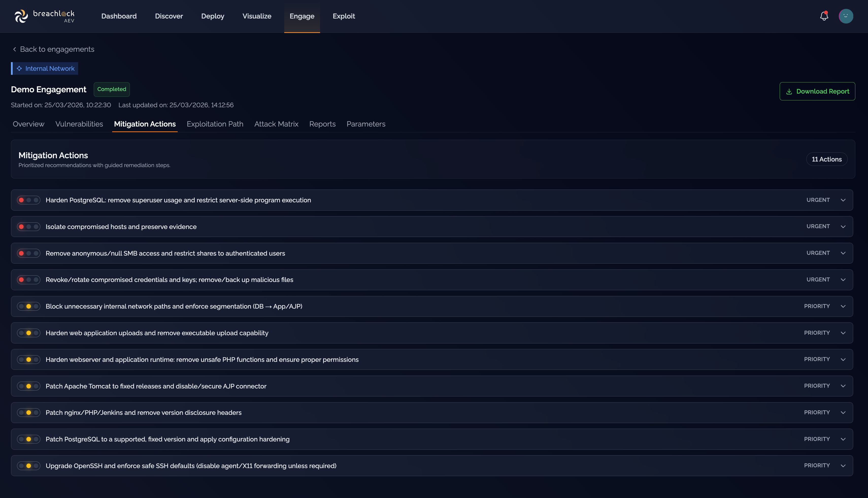The width and height of the screenshot is (868, 498).
Task: Click severity indicator for Isolate compromised hosts row
Action: click(x=29, y=227)
